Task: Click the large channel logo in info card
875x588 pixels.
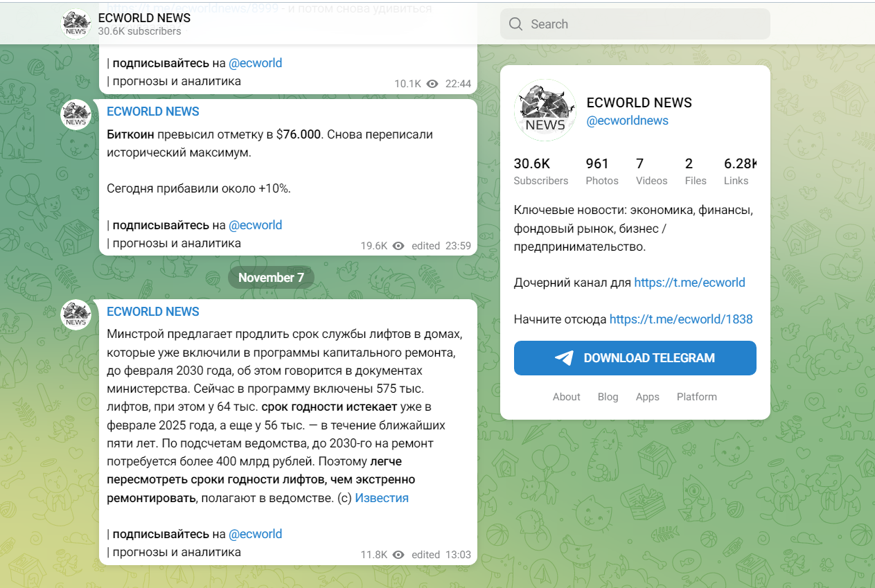Action: point(545,110)
